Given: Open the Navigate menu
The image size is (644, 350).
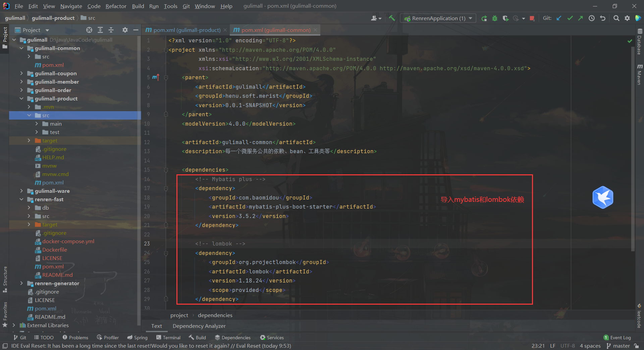Looking at the screenshot, I should [71, 6].
